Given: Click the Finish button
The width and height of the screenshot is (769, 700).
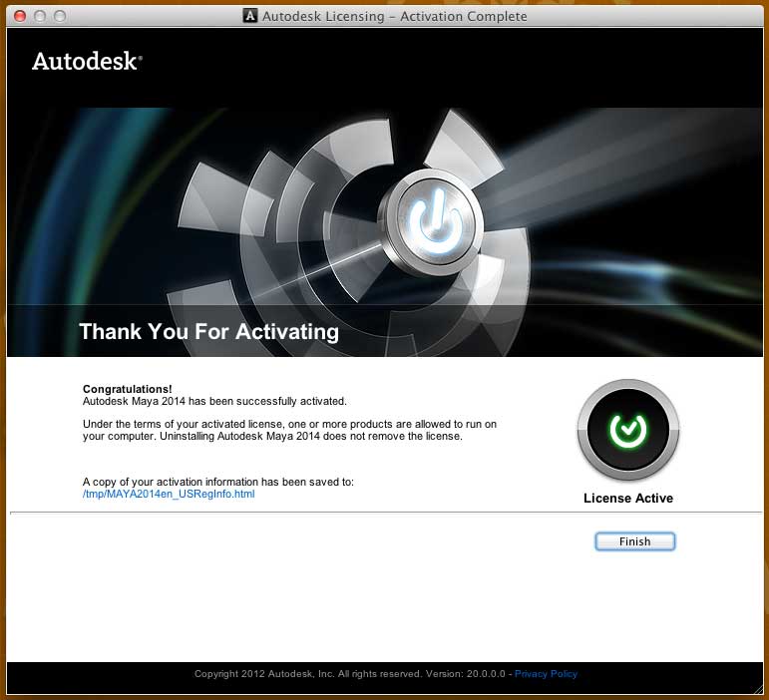Looking at the screenshot, I should pyautogui.click(x=634, y=541).
